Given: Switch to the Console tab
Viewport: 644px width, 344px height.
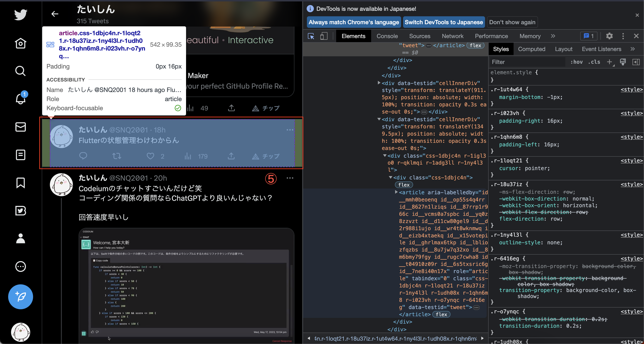Looking at the screenshot, I should coord(387,36).
